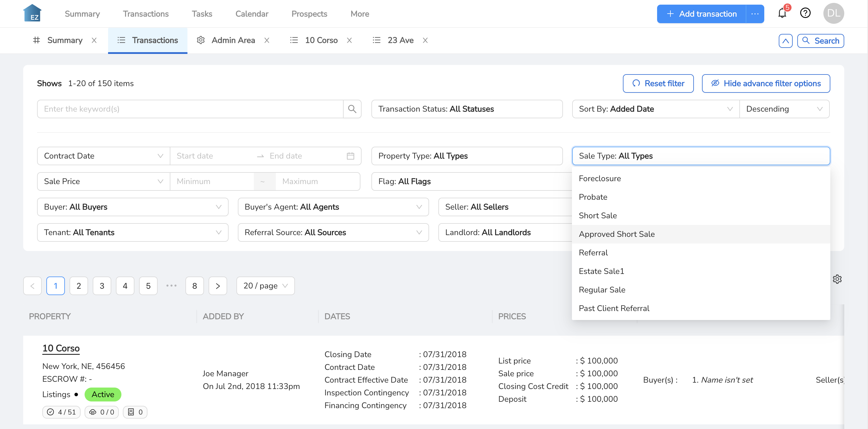Open the Prospects menu item

point(309,14)
